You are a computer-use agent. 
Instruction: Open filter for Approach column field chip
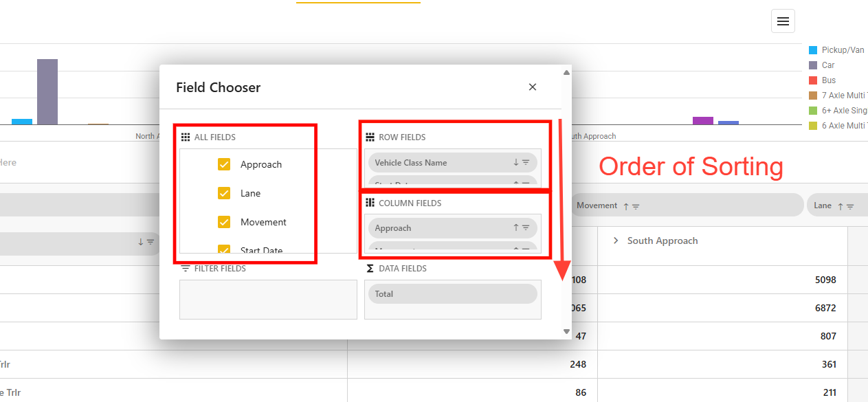click(526, 228)
